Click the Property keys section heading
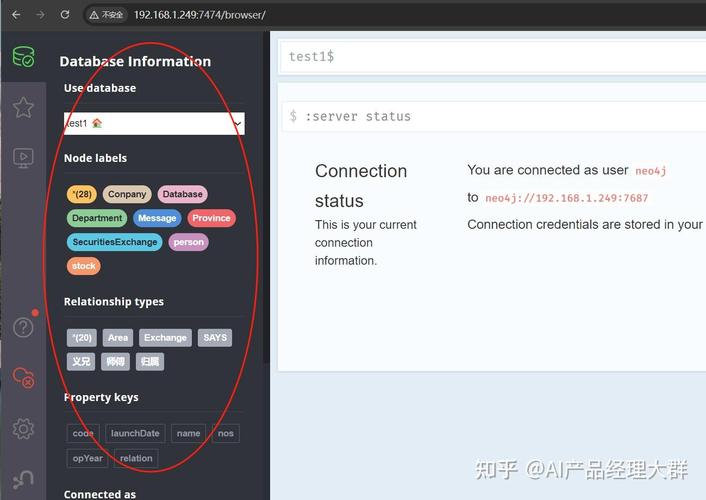This screenshot has height=500, width=706. 101,397
